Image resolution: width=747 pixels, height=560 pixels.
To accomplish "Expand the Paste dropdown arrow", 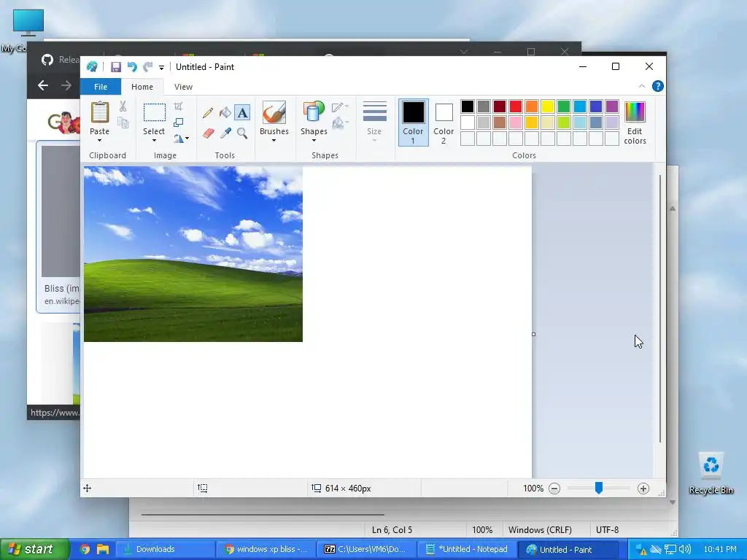I will click(99, 141).
